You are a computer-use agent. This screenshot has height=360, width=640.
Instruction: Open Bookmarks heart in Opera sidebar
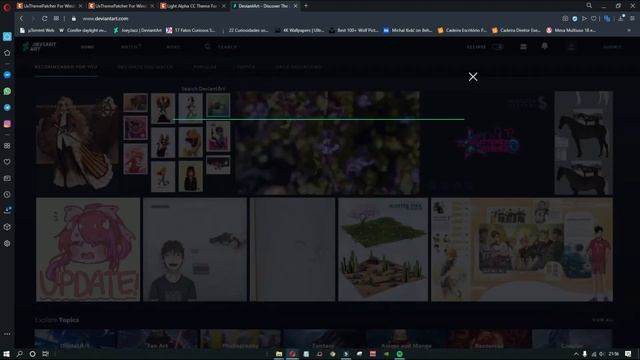pos(7,162)
